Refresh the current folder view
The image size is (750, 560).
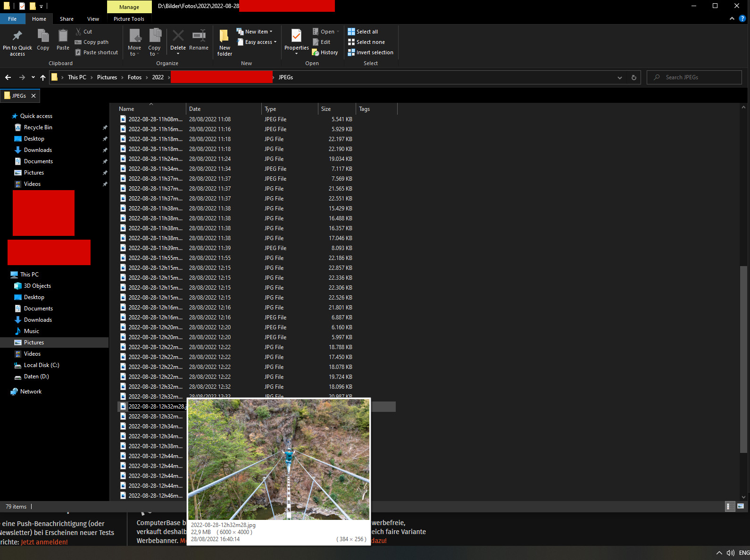[x=634, y=77]
